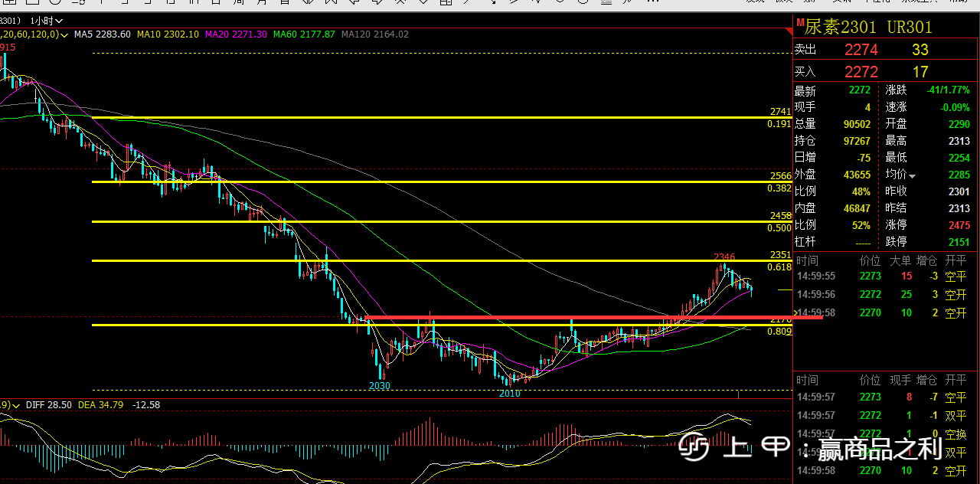Click the red M icon beside 尿素2301

click(x=800, y=23)
